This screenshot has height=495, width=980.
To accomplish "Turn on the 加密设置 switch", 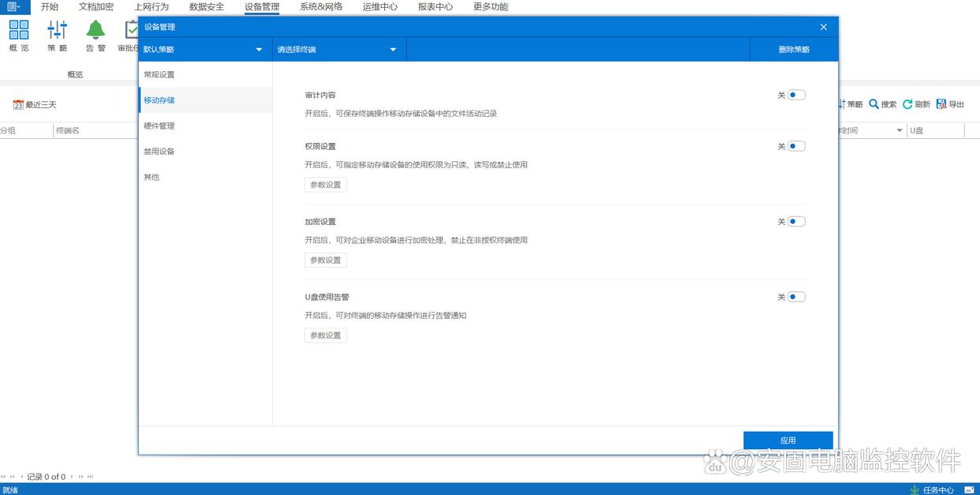I will click(x=796, y=222).
